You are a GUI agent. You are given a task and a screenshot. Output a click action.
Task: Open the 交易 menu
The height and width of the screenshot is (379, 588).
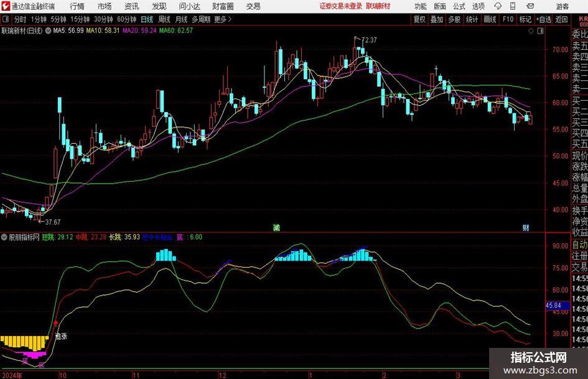(x=253, y=6)
